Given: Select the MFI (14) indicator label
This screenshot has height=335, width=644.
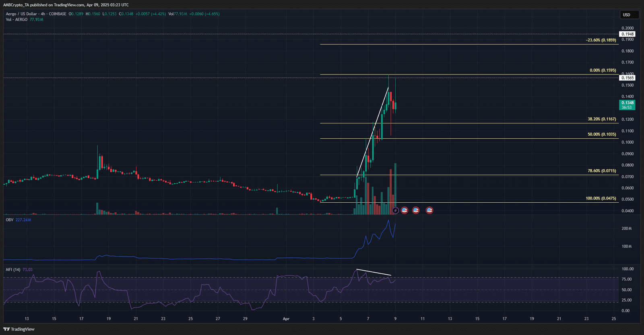Looking at the screenshot, I should point(13,269).
